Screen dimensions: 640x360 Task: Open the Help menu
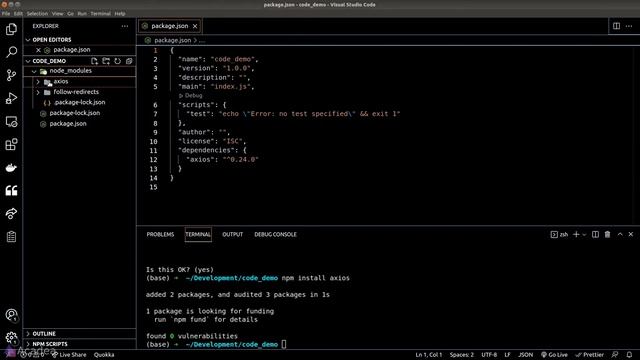pos(120,13)
